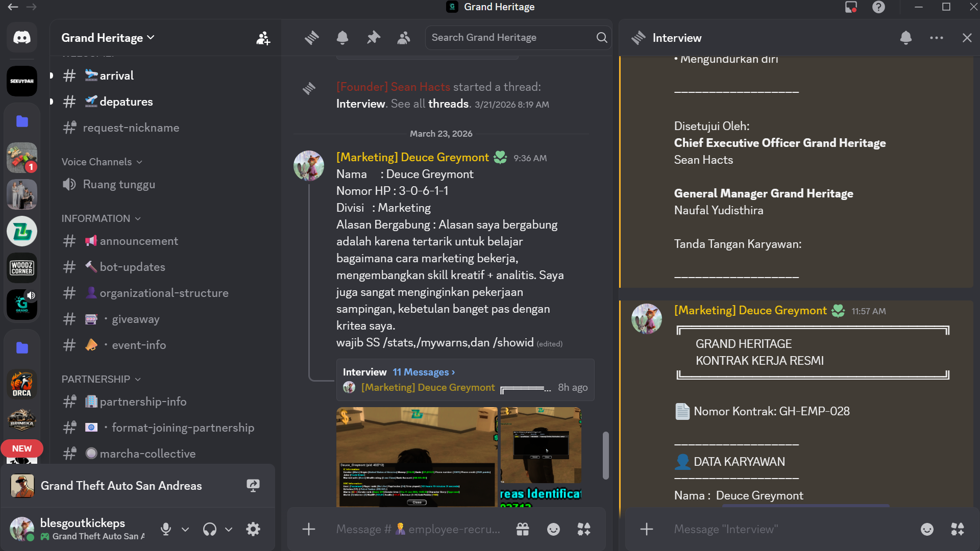
Task: Open the marcha-collective channel
Action: (x=166, y=454)
